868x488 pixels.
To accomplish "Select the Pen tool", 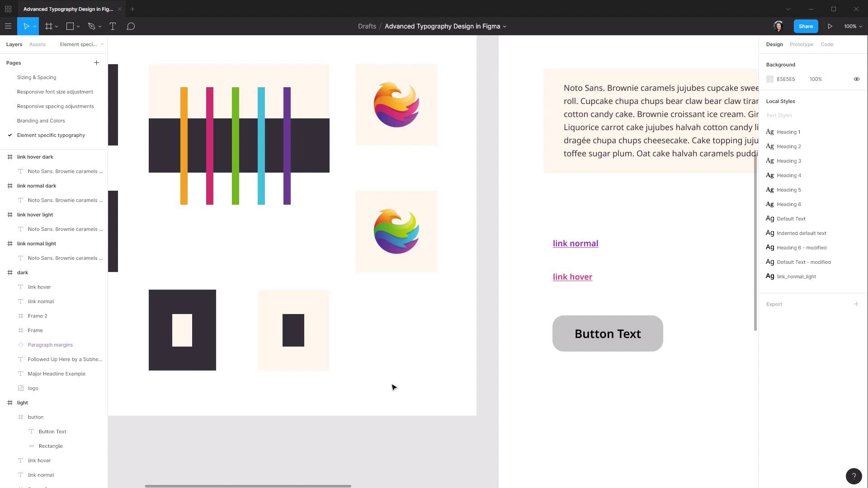I will tap(91, 26).
